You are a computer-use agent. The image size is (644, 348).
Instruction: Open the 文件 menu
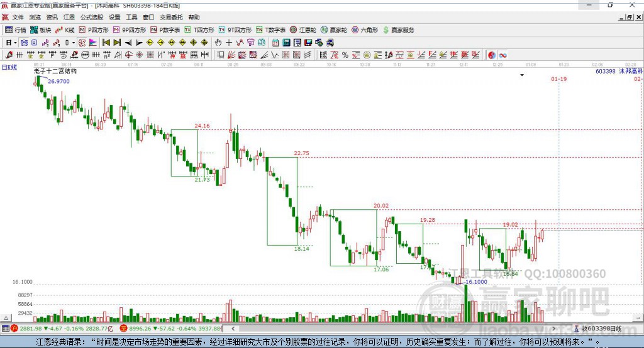coord(18,17)
